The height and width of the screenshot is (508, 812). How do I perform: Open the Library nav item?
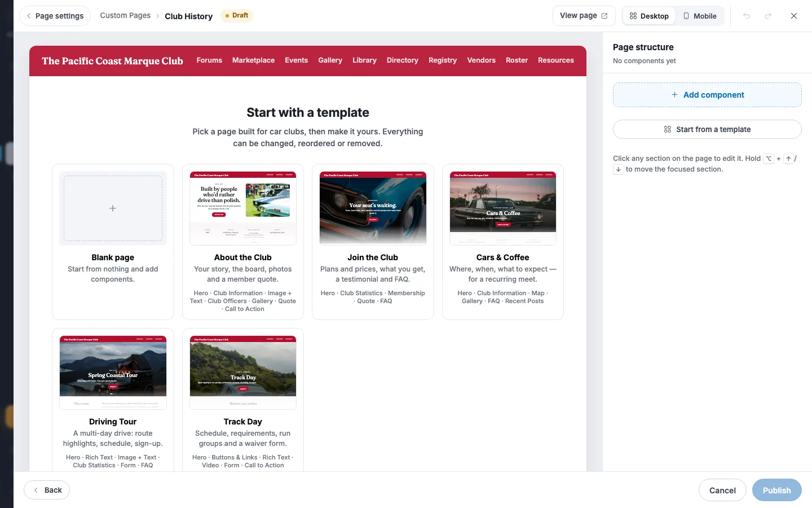coord(364,60)
